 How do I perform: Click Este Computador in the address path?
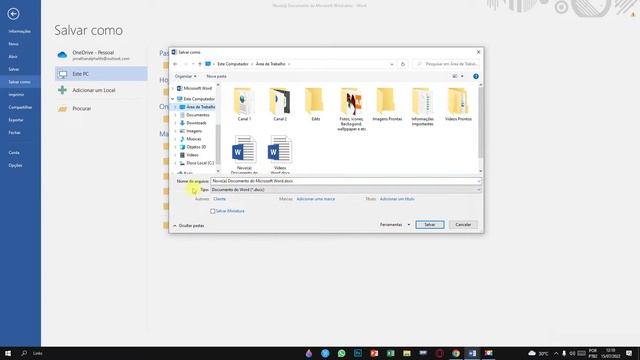[233, 64]
